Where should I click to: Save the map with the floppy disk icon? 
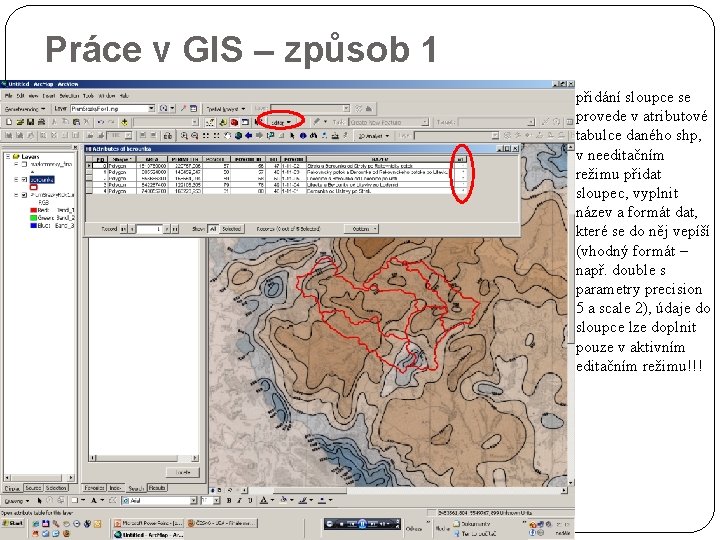click(x=30, y=122)
